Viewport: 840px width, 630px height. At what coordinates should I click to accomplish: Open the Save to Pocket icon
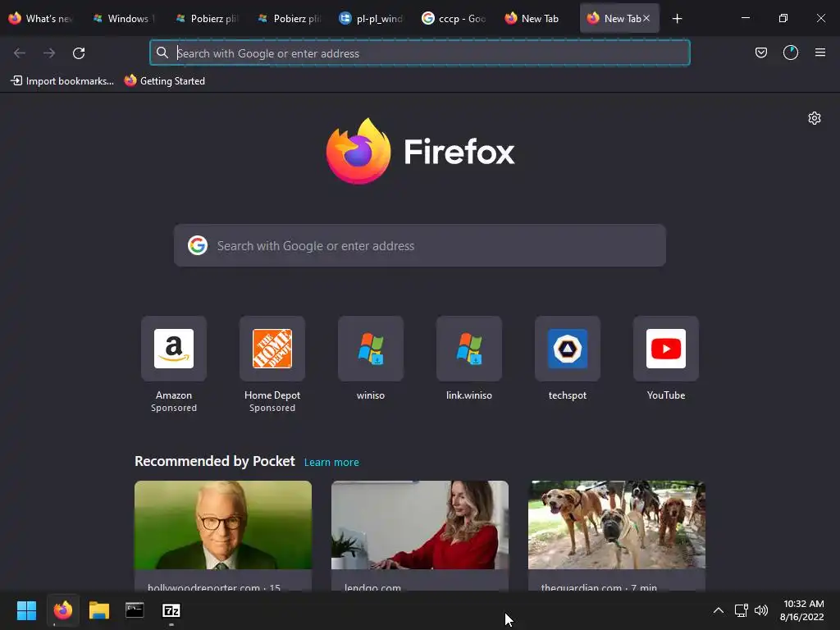pos(760,52)
